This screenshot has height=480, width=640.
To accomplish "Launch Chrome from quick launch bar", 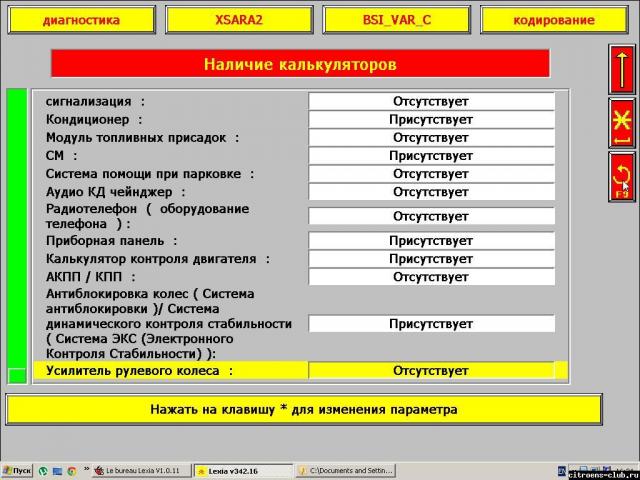I will pos(71,471).
